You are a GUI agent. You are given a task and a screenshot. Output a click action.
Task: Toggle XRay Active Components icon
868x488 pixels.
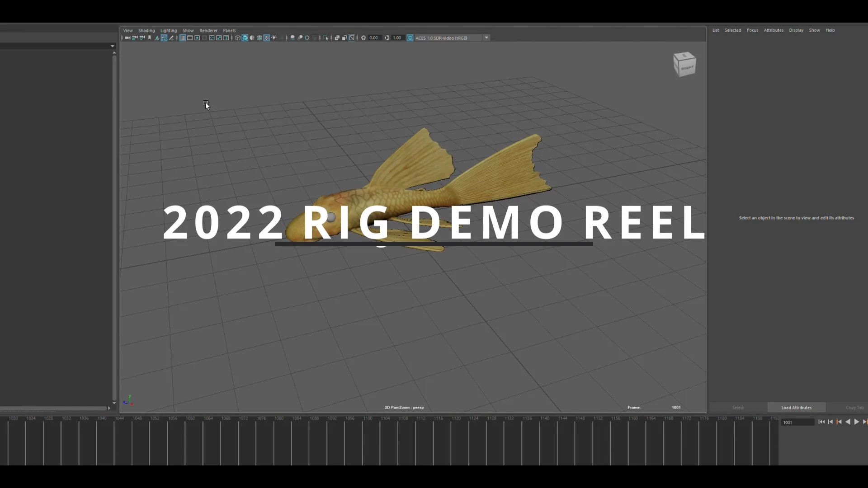click(344, 38)
